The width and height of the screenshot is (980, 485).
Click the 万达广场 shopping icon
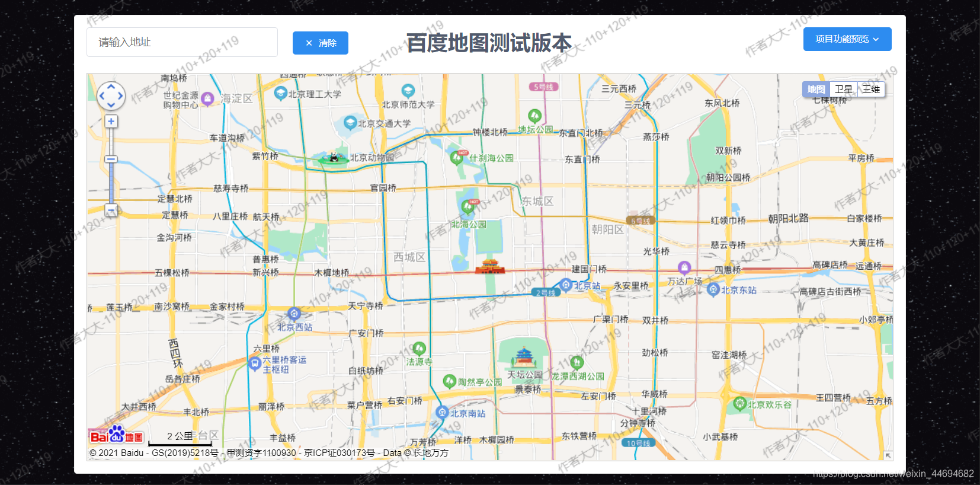[x=684, y=267]
